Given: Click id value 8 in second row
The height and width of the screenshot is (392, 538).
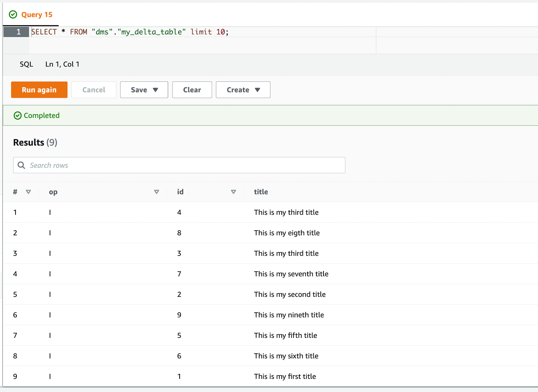Looking at the screenshot, I should tap(179, 233).
